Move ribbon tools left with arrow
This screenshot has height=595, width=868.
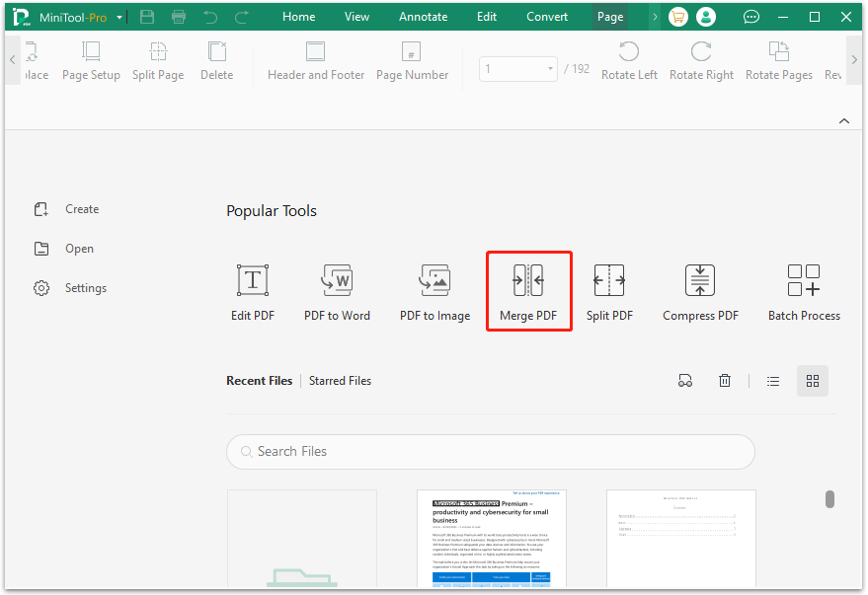13,59
